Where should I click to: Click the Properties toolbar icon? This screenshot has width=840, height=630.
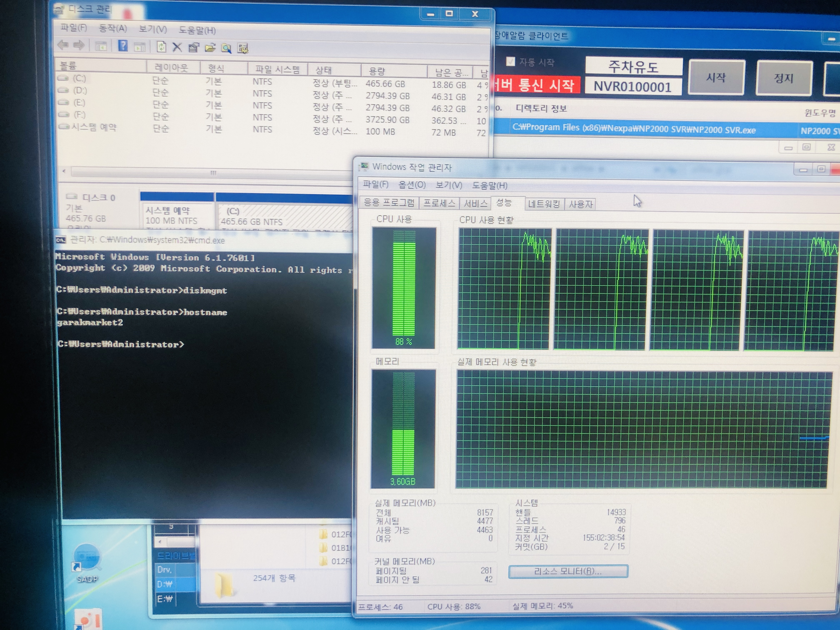(x=194, y=47)
